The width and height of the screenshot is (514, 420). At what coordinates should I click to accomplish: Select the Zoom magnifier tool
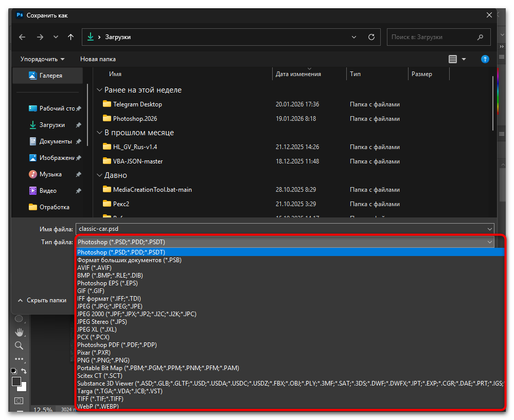pyautogui.click(x=19, y=345)
